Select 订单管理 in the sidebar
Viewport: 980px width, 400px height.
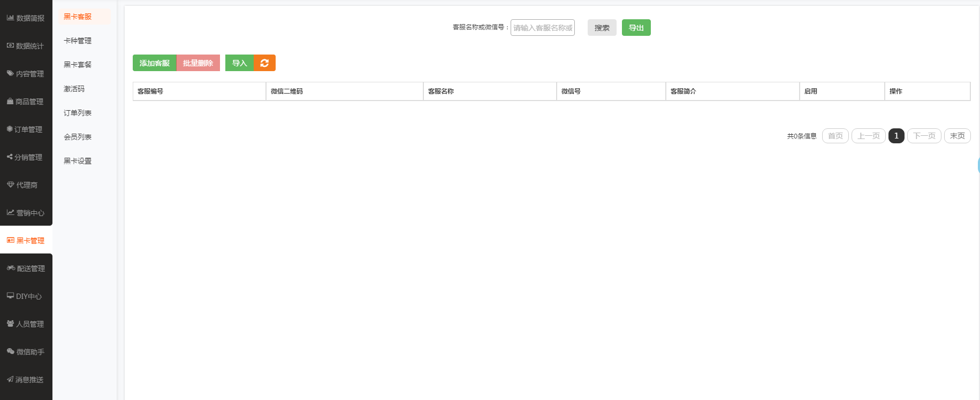pyautogui.click(x=26, y=129)
